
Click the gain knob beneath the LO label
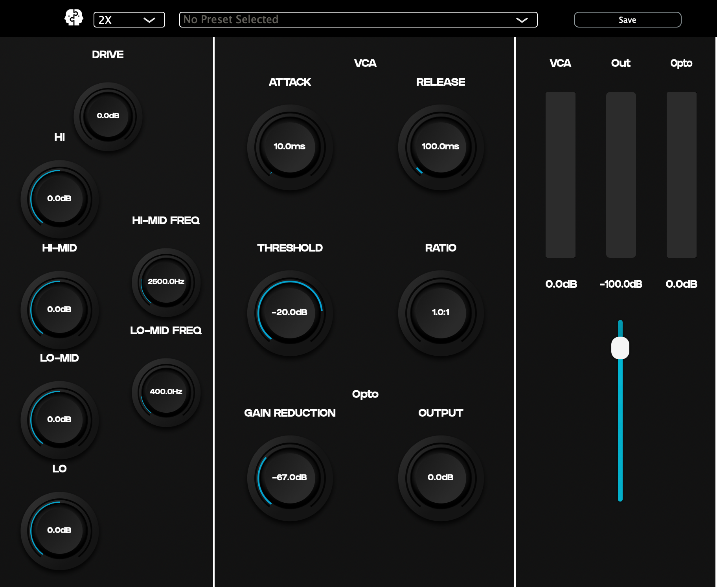click(59, 530)
